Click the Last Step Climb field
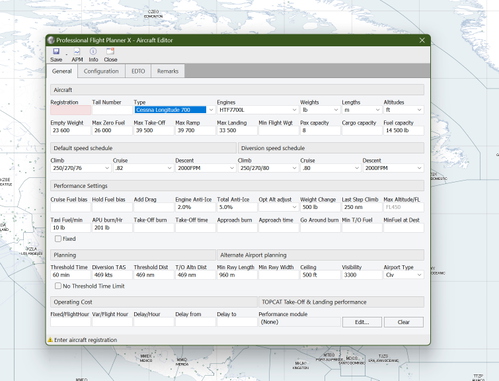Image resolution: width=499 pixels, height=381 pixels. [x=362, y=207]
